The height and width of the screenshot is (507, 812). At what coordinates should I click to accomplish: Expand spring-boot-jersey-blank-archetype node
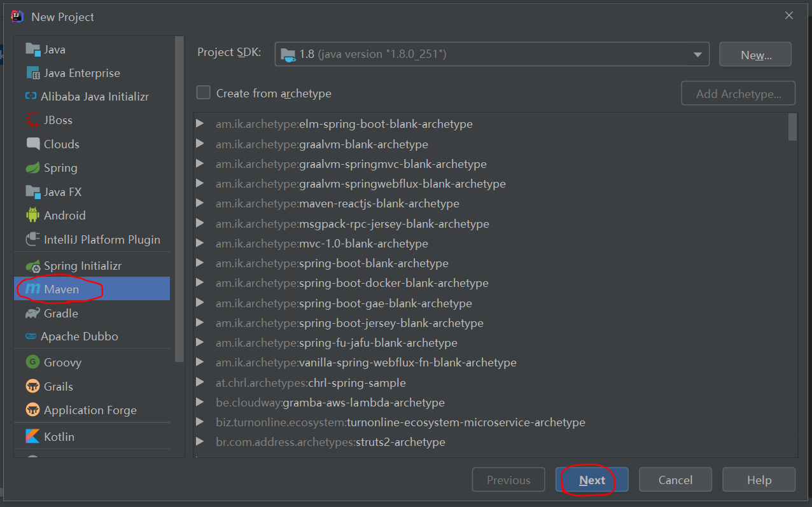[x=200, y=323]
